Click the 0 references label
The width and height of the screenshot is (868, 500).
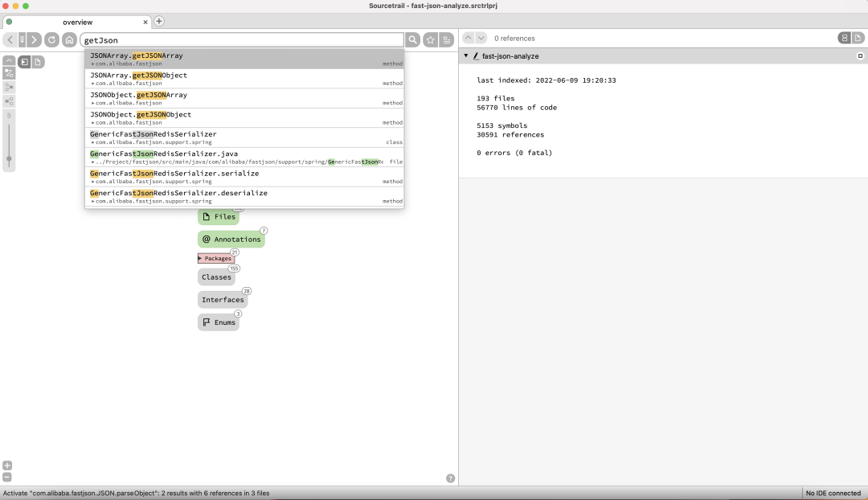coord(514,39)
